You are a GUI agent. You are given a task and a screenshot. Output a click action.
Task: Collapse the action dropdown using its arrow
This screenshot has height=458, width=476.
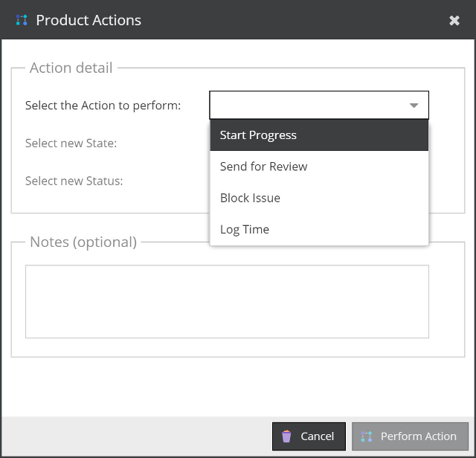(414, 106)
